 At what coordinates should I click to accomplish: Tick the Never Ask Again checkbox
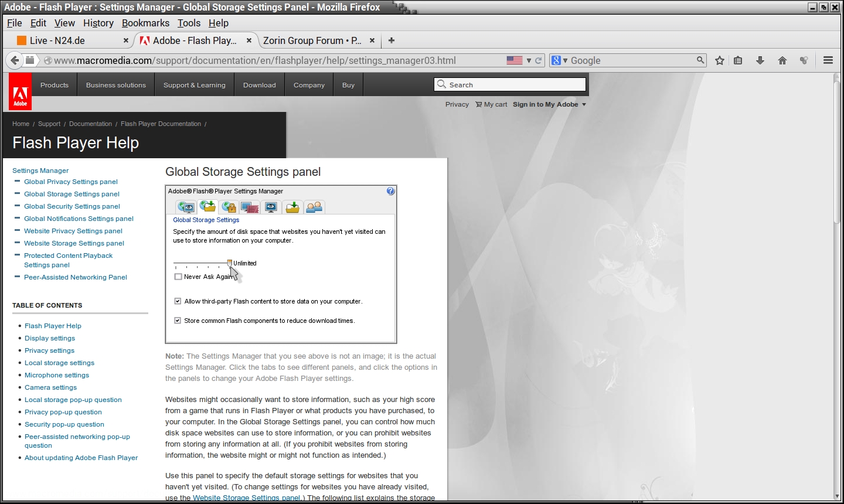click(x=178, y=277)
